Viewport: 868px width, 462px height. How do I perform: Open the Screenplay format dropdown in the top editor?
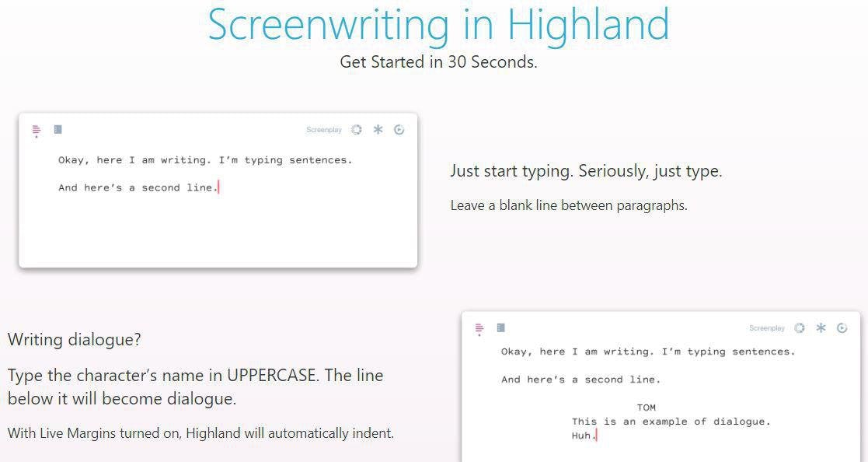(324, 130)
